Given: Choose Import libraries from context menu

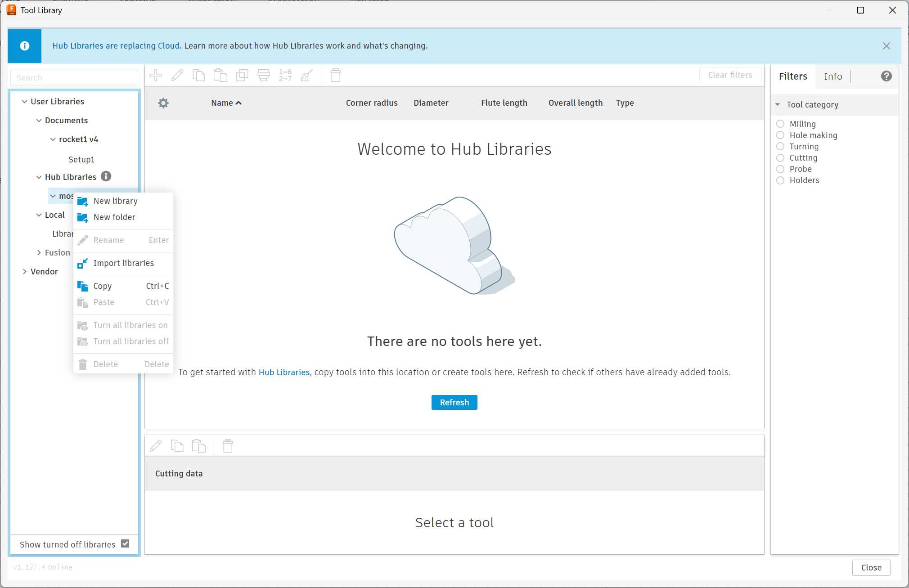Looking at the screenshot, I should click(123, 263).
